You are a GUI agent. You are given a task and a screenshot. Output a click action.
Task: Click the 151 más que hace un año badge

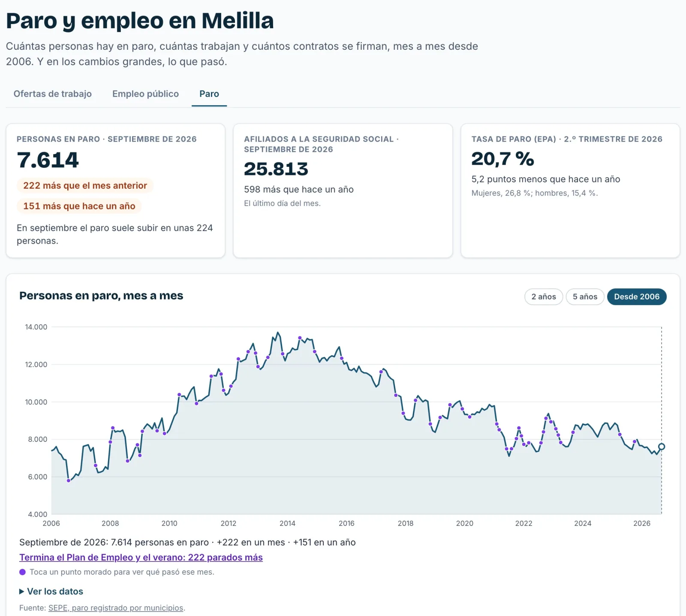[79, 206]
